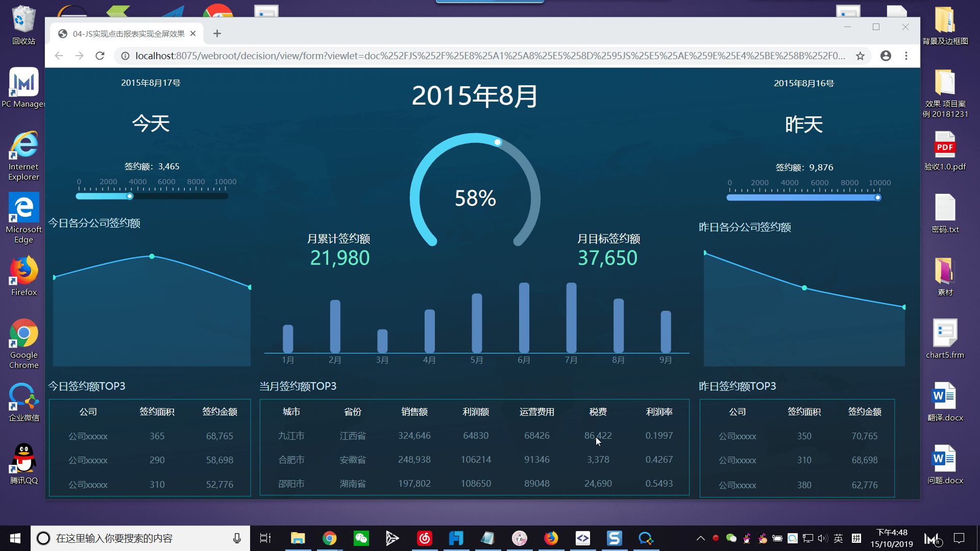View site information icon in address bar
Screen dimensions: 980x551
pyautogui.click(x=125, y=56)
